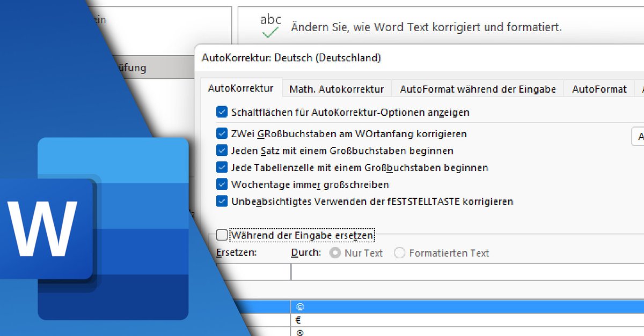
Task: Switch to the AutoKorrektur tab
Action: pos(240,88)
